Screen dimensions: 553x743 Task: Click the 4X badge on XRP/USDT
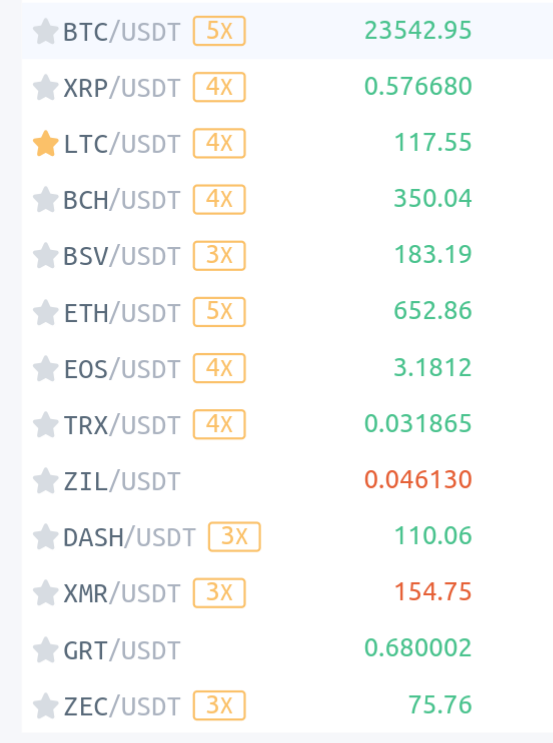pos(219,87)
